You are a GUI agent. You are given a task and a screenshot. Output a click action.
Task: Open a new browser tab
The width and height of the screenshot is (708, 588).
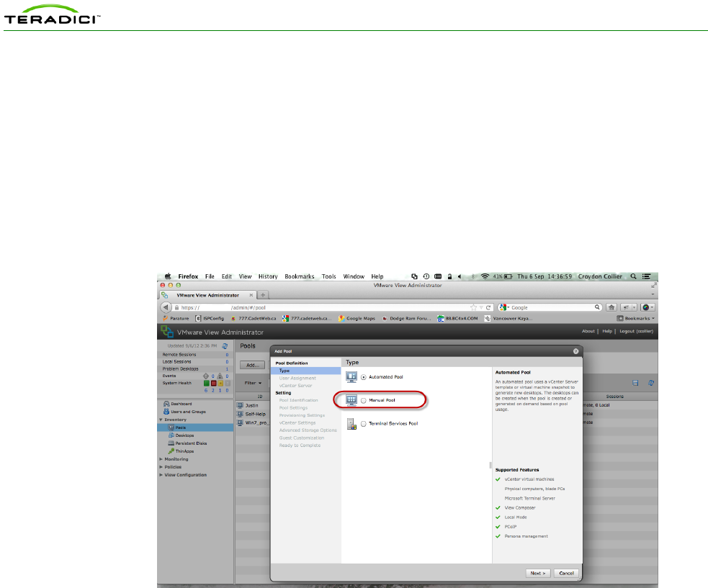pos(263,295)
